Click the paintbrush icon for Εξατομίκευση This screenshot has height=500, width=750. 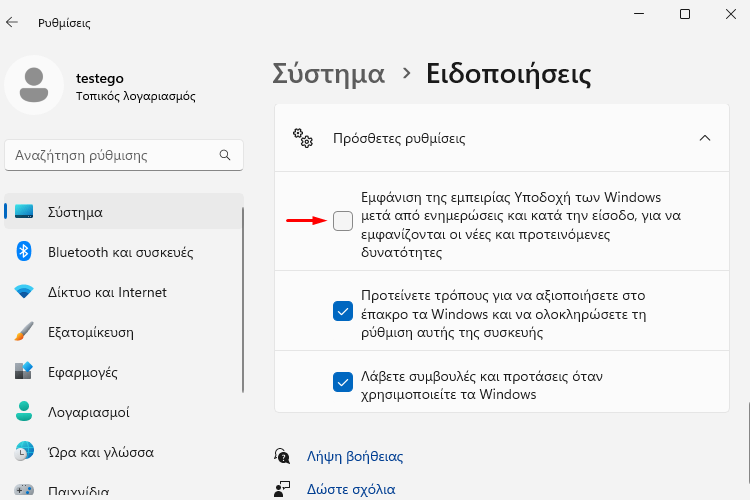tap(24, 332)
